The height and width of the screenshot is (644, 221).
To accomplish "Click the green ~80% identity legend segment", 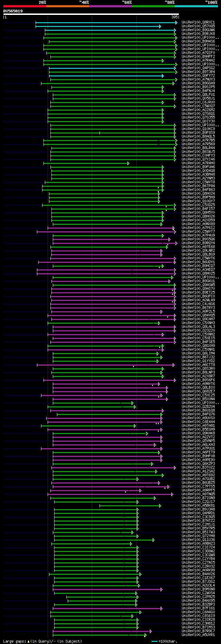I will tap(153, 6).
